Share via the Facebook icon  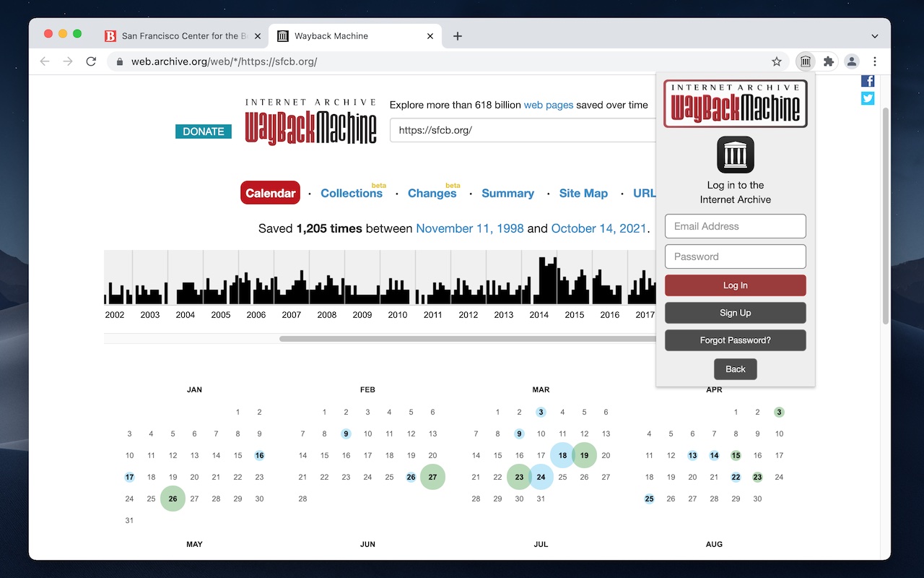tap(868, 80)
